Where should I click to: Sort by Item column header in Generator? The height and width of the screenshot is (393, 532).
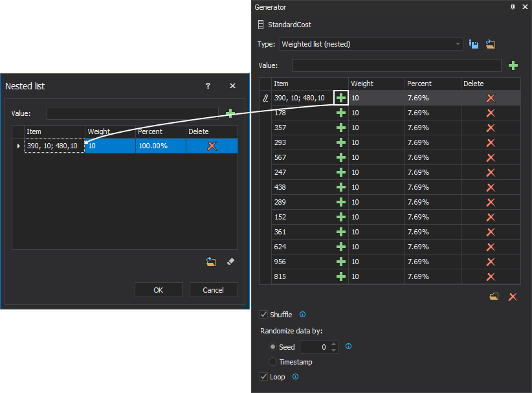(310, 84)
